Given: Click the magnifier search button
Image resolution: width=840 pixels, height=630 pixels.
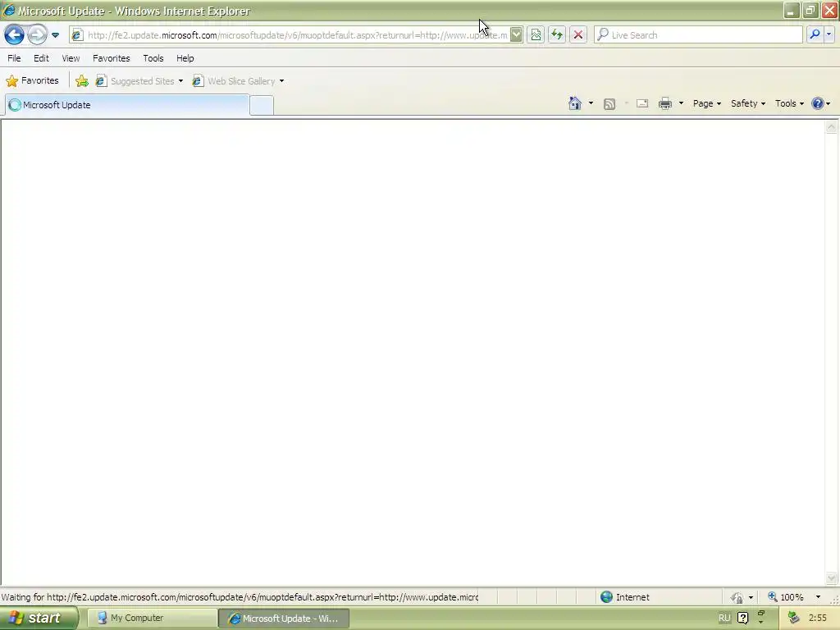Looking at the screenshot, I should coord(815,34).
